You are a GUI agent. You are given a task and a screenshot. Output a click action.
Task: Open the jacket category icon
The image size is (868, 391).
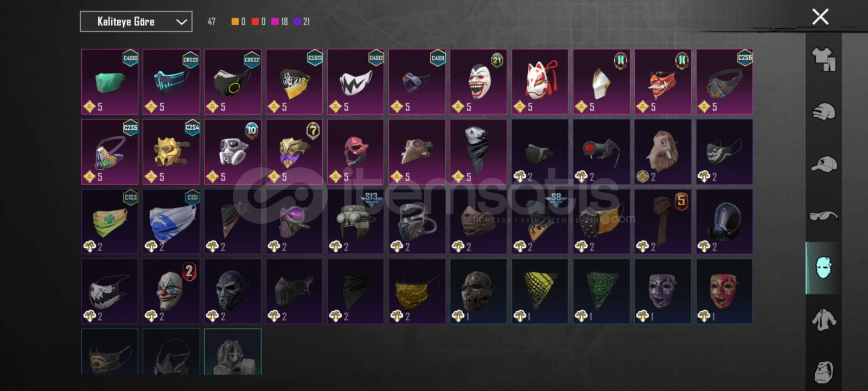[824, 320]
